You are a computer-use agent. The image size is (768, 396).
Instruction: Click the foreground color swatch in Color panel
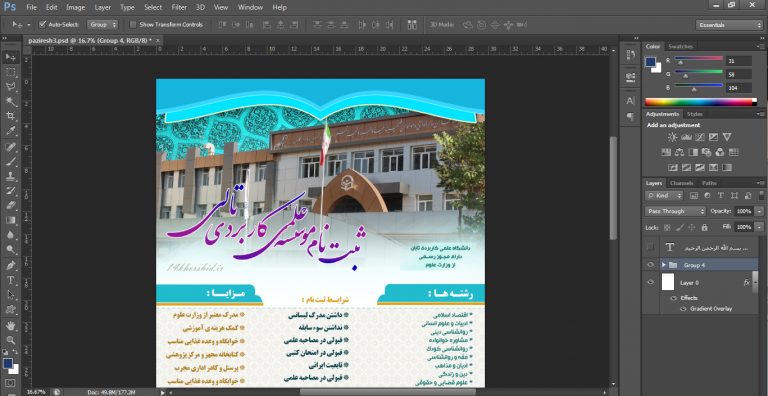(x=650, y=62)
